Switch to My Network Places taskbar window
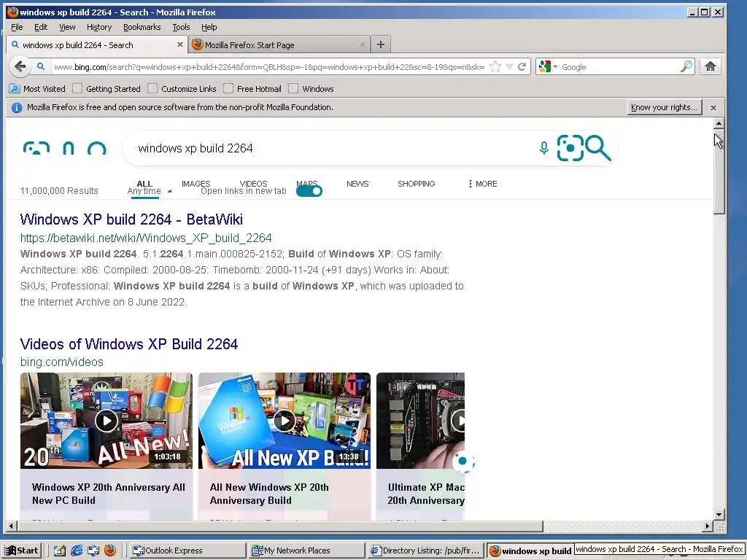 (x=307, y=551)
